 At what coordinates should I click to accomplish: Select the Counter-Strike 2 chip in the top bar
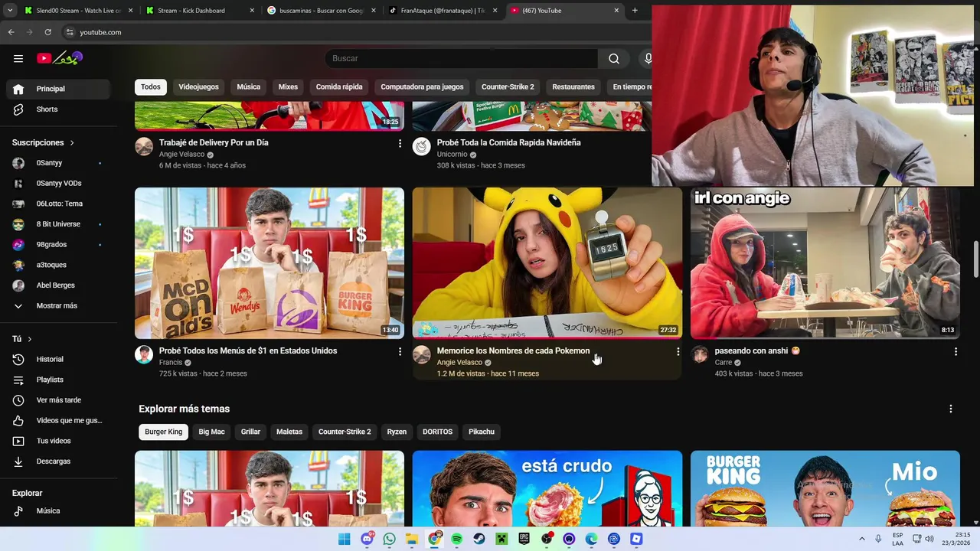click(x=508, y=86)
